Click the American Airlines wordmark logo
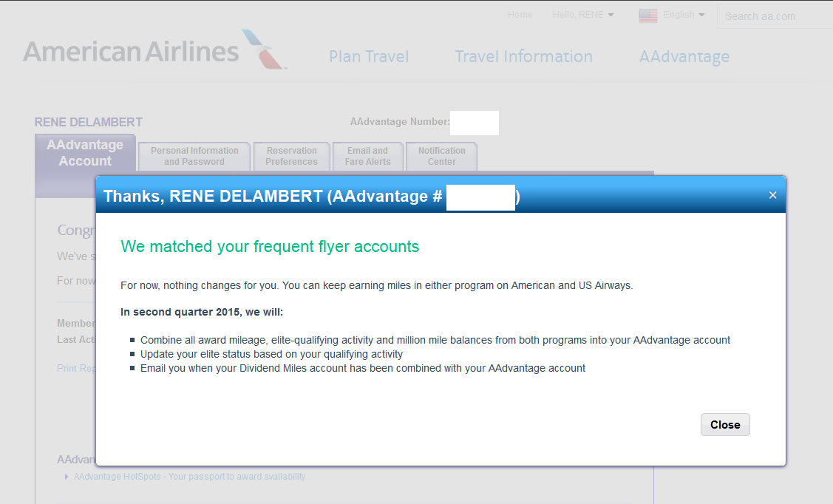Image resolution: width=833 pixels, height=504 pixels. pos(131,52)
